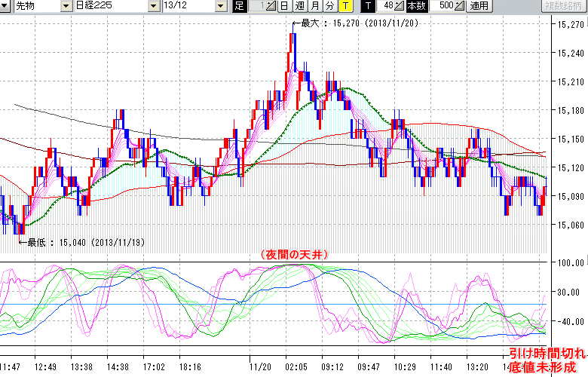
Task: Open the 13/12 contract month dropdown
Action: [220, 7]
